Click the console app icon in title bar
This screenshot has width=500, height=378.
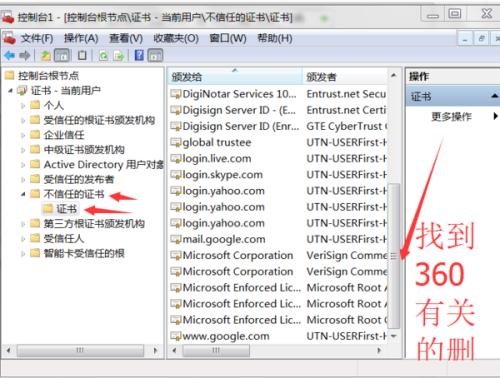pyautogui.click(x=8, y=16)
